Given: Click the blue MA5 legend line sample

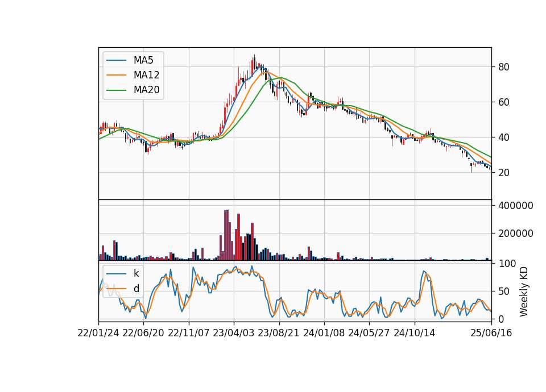Looking at the screenshot, I should coord(116,60).
